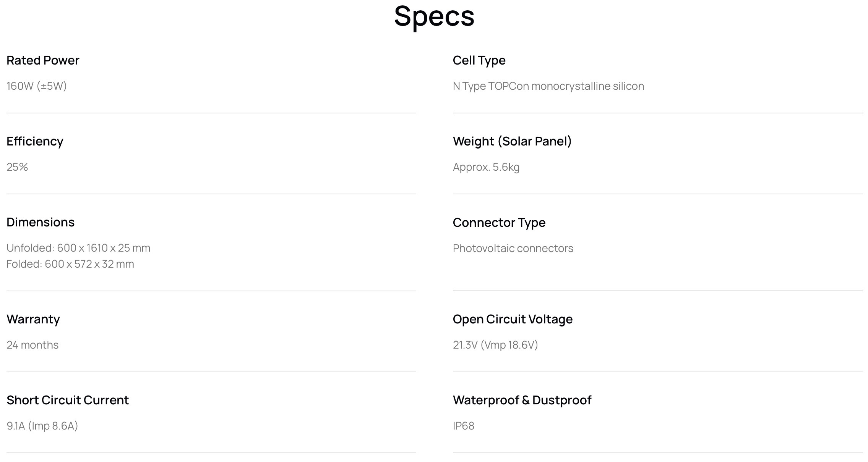
Task: Select the Approx. 5.6kg value
Action: [x=486, y=167]
